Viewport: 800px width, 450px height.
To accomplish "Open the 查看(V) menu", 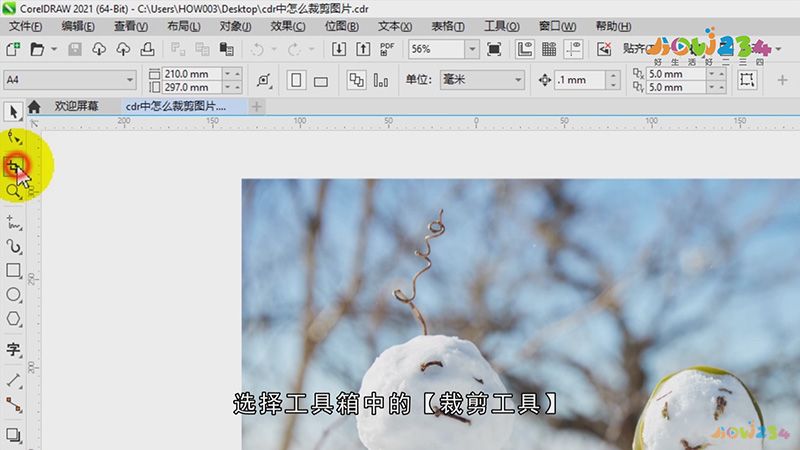I will (131, 26).
